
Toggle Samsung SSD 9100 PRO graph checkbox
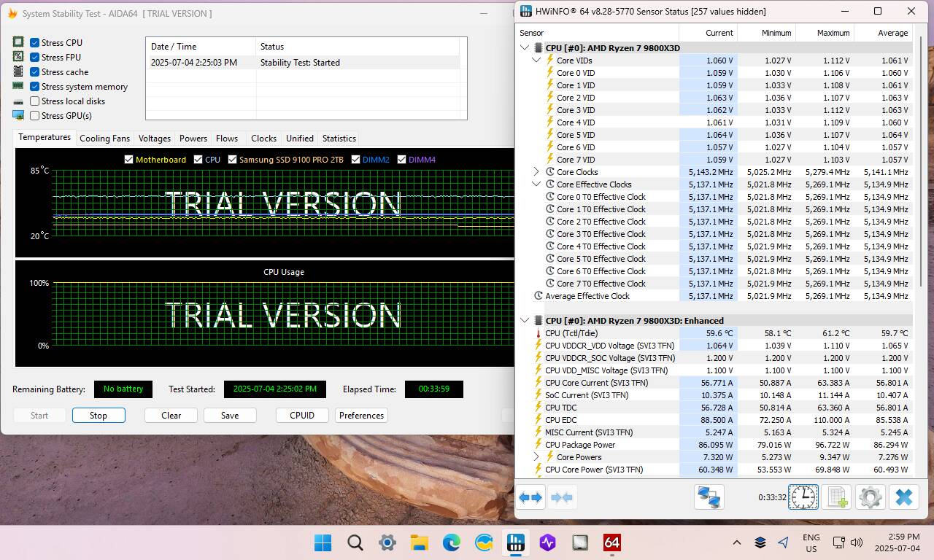click(x=232, y=160)
